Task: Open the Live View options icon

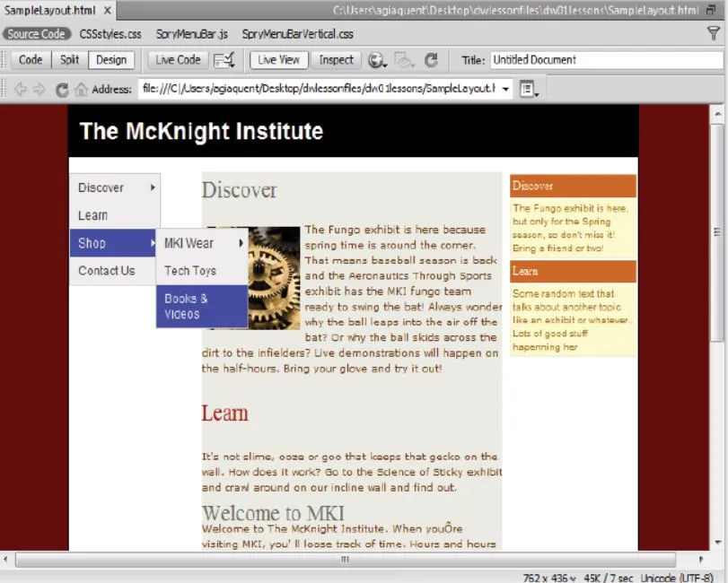Action: point(224,60)
